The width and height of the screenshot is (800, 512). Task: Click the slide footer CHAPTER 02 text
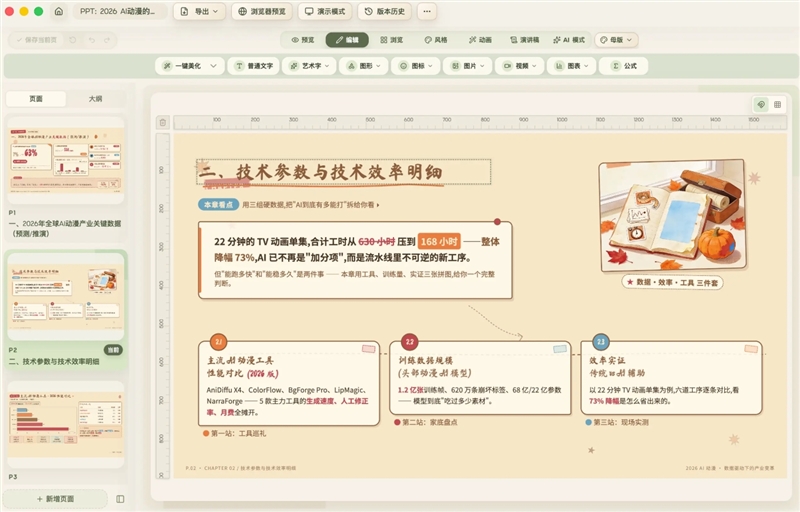pos(241,468)
